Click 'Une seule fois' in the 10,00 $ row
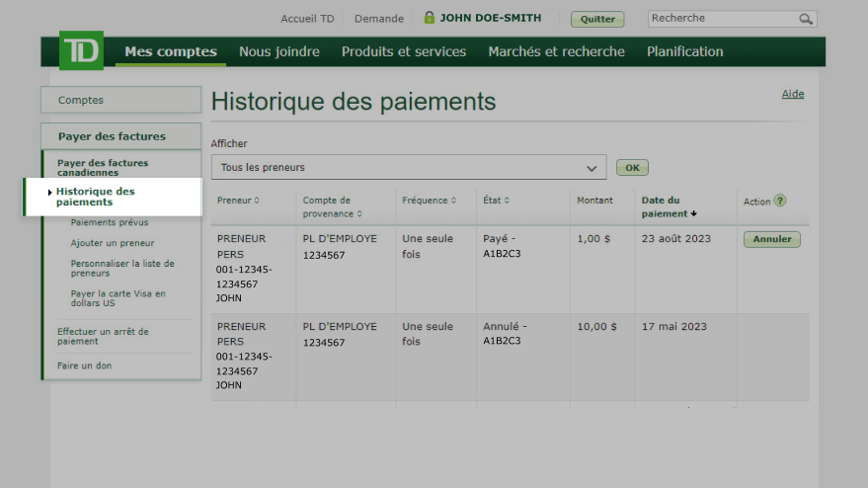The height and width of the screenshot is (488, 868). (428, 334)
